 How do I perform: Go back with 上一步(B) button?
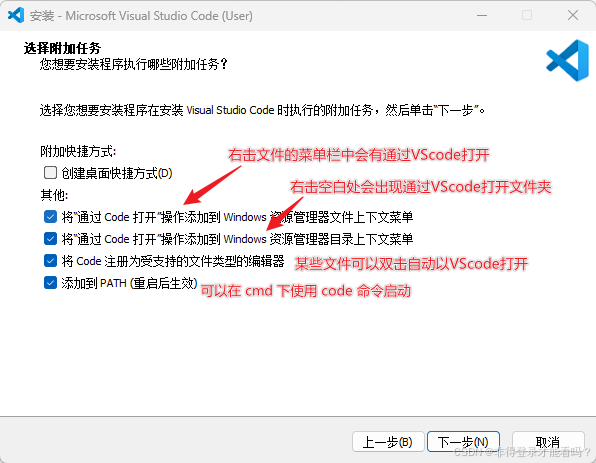388,442
